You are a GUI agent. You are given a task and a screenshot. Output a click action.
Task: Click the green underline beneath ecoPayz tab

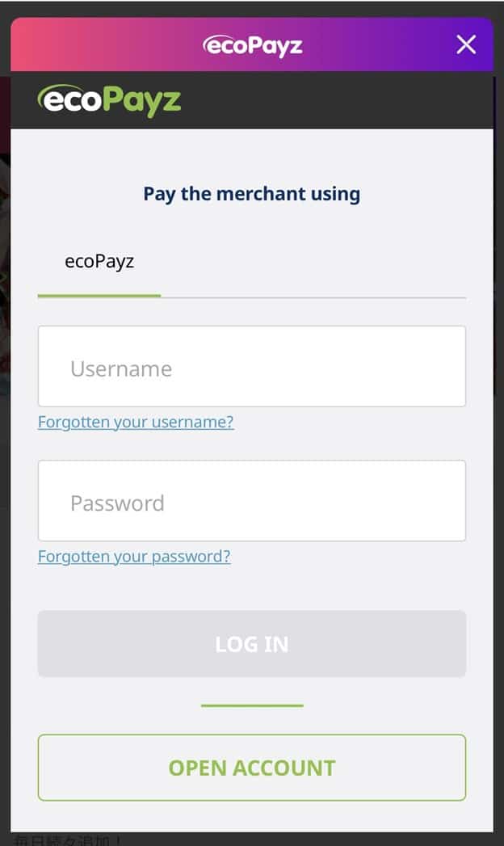coord(99,296)
